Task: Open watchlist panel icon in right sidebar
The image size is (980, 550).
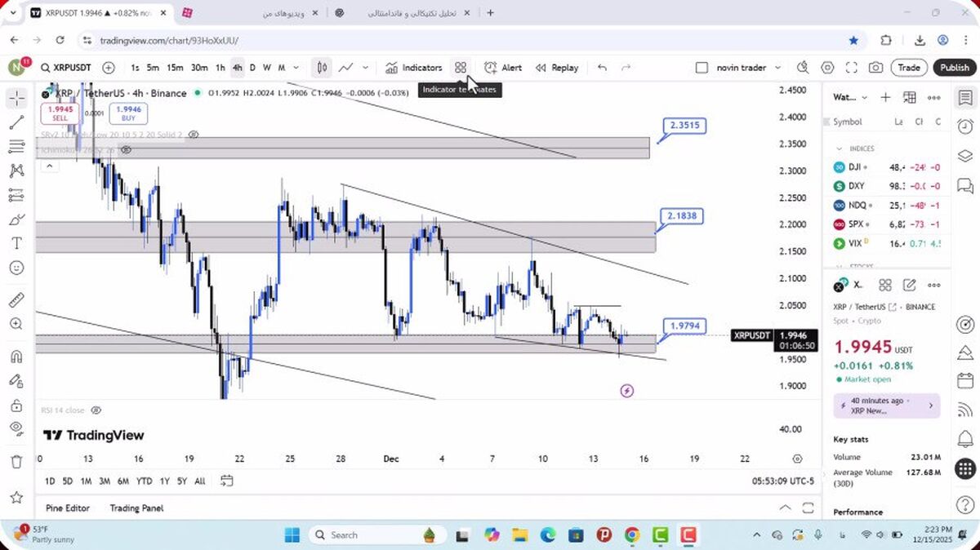Action: coord(965,98)
